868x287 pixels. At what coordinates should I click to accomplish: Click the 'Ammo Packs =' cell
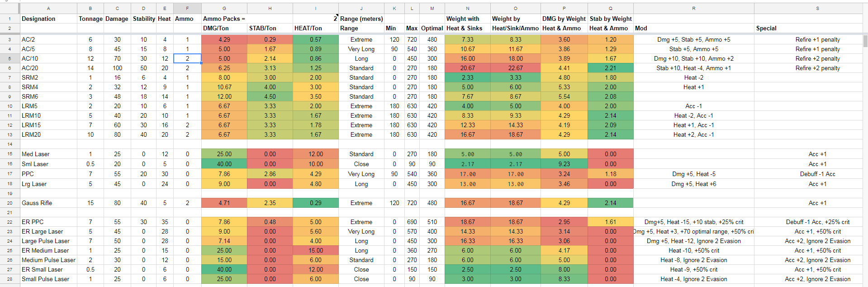[x=224, y=19]
